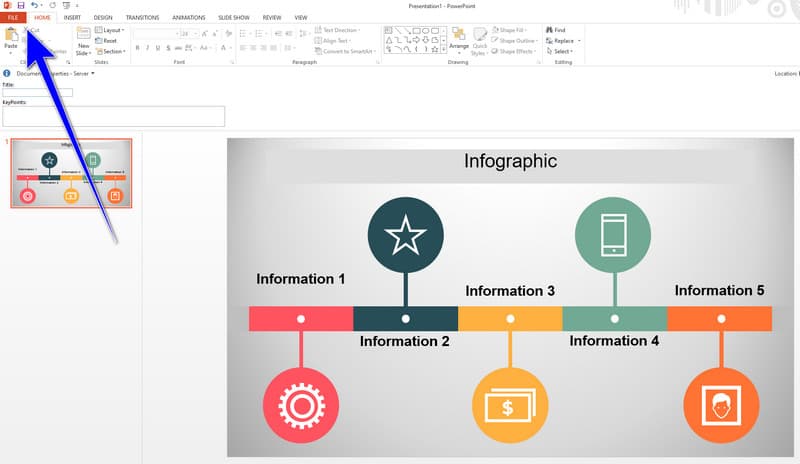Screen dimensions: 800x464
Task: Align text to the right
Action: [x=263, y=48]
